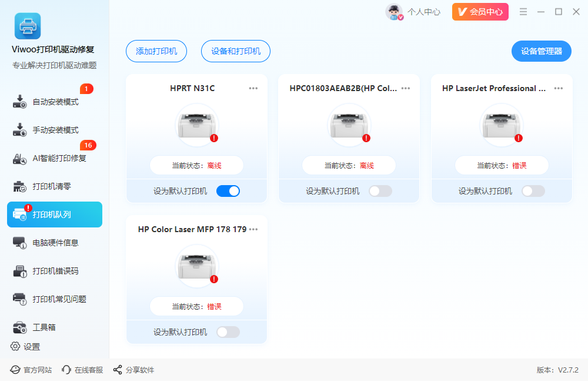Open the 会员中心 button
The image size is (588, 382).
(x=480, y=12)
